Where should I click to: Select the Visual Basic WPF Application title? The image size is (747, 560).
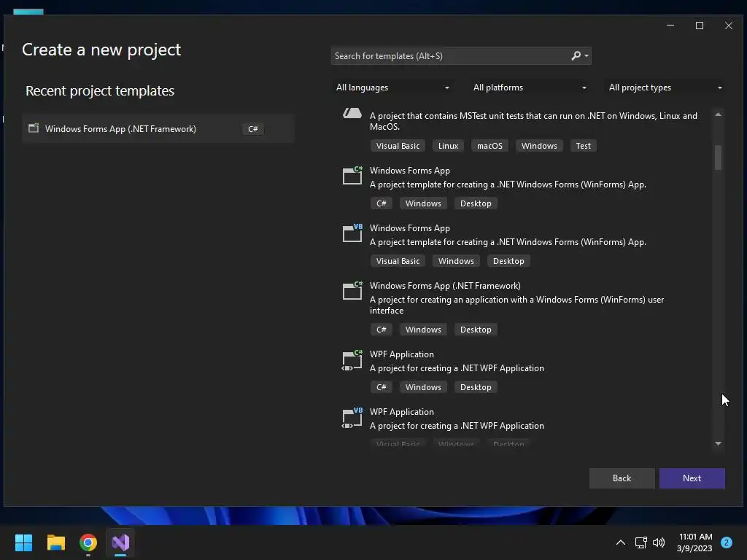coord(402,412)
